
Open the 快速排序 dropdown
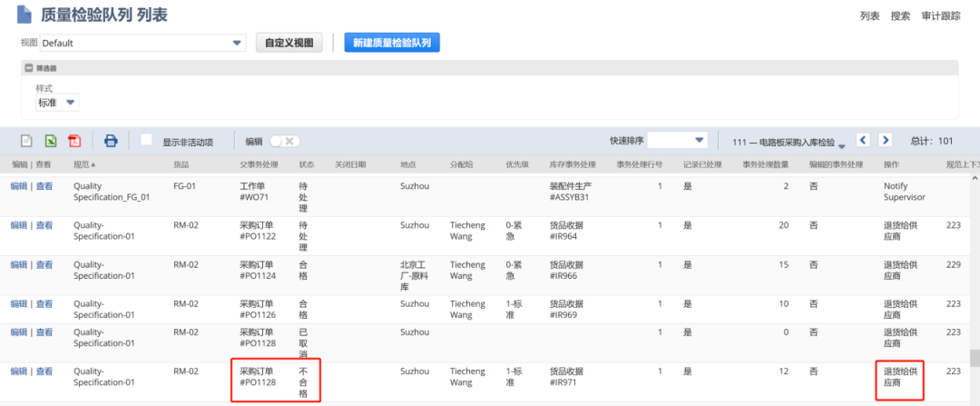pos(678,140)
